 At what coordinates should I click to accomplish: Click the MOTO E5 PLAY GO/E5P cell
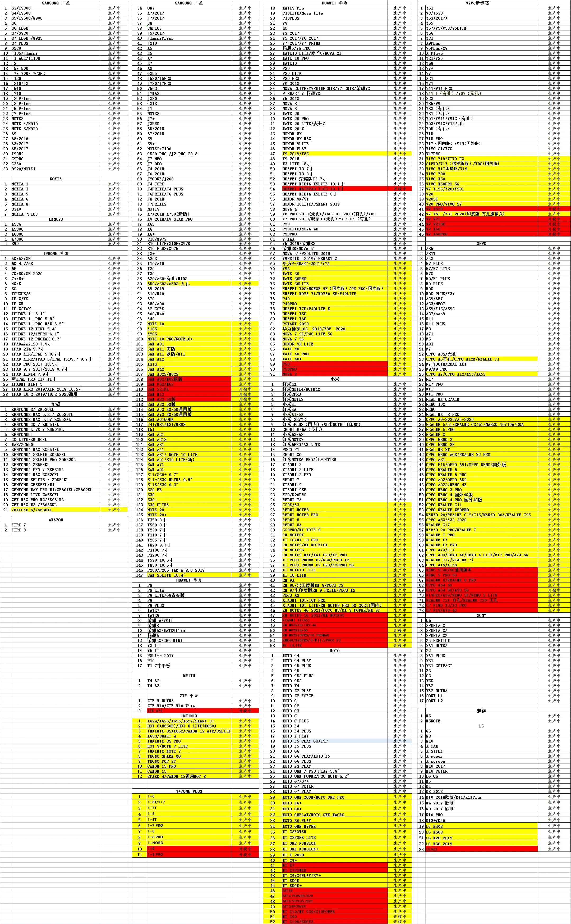pos(335,741)
